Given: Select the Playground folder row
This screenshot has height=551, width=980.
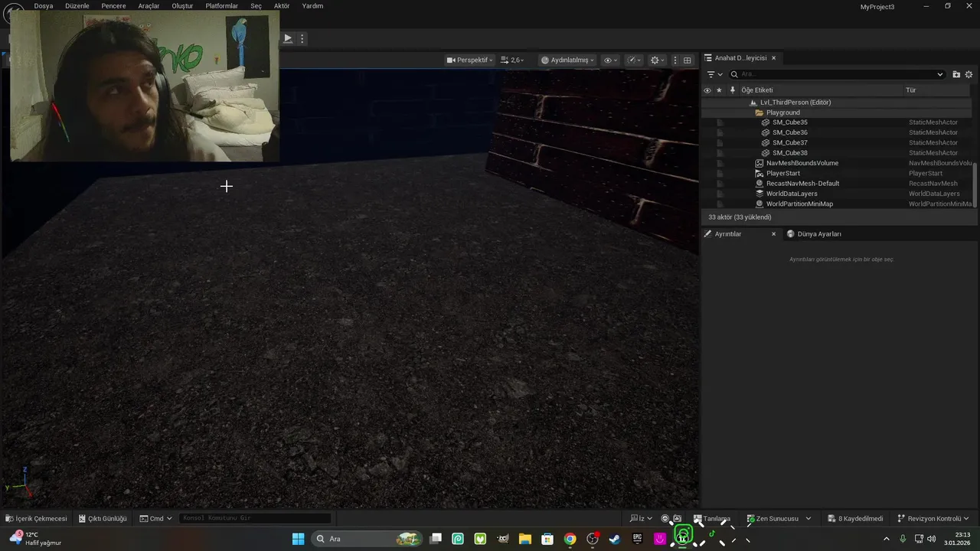Looking at the screenshot, I should 837,112.
